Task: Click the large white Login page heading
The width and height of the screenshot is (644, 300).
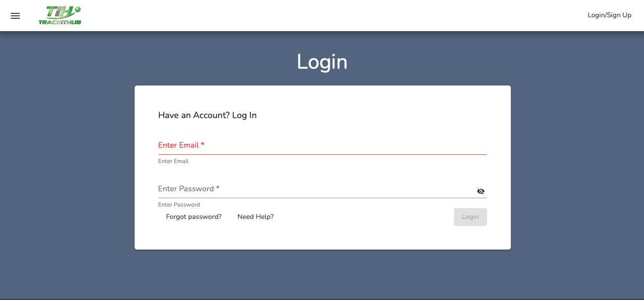Action: (322, 62)
